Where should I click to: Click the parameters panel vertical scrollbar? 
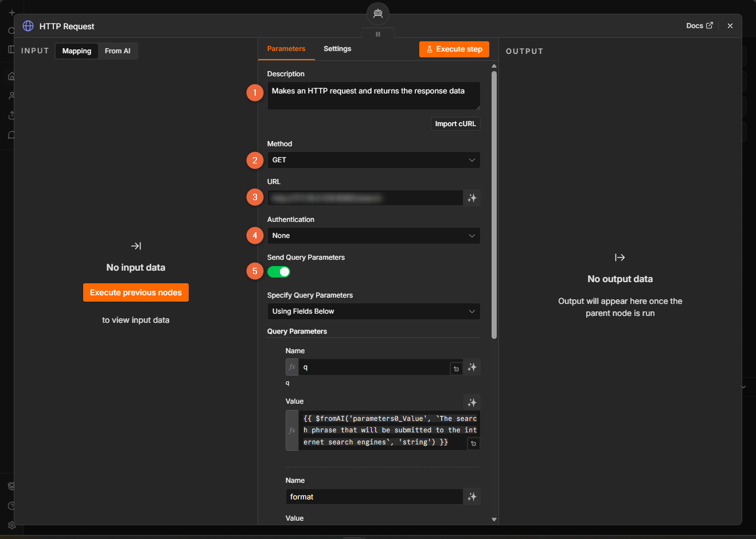click(494, 205)
